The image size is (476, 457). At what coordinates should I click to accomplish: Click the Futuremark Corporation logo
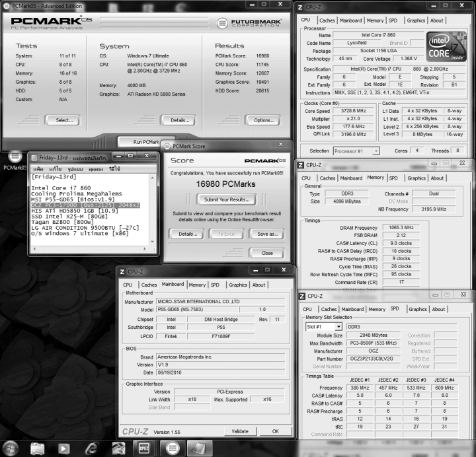click(x=249, y=23)
